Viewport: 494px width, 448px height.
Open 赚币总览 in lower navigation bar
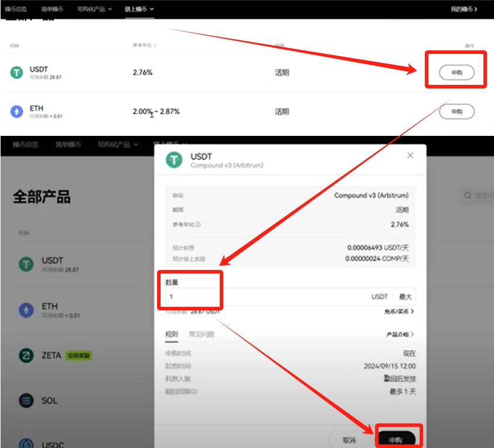coord(26,144)
